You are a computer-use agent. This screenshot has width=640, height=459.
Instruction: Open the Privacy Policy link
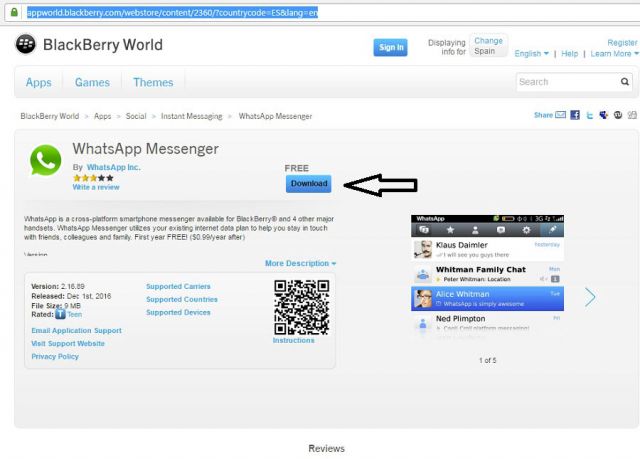coord(55,357)
